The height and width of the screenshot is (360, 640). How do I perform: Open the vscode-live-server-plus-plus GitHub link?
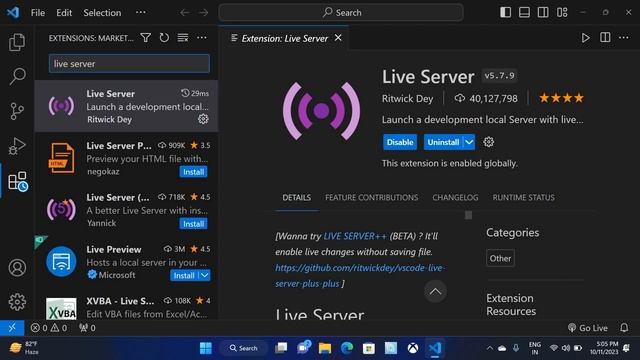tap(360, 276)
